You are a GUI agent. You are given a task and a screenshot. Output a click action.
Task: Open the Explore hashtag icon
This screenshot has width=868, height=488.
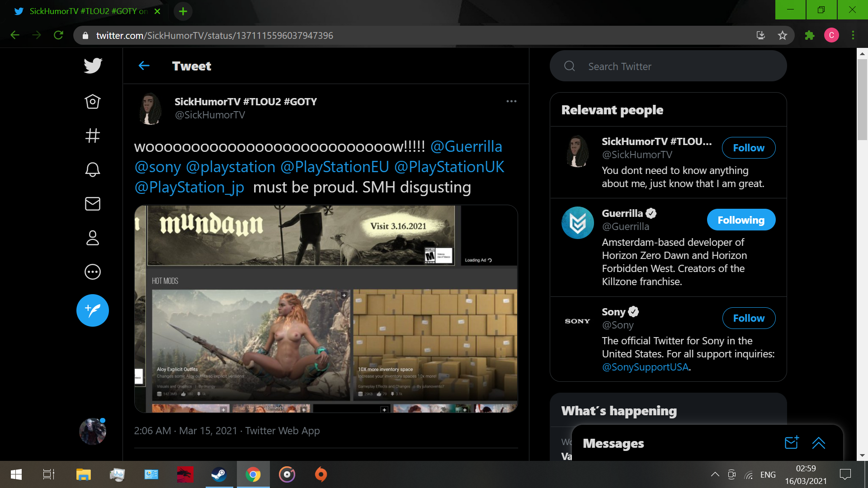click(x=93, y=136)
